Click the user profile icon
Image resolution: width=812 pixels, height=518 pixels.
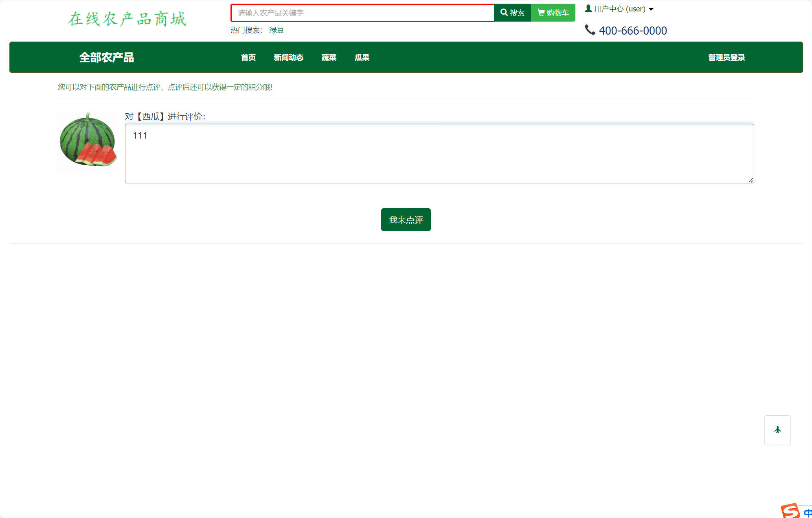click(x=588, y=8)
